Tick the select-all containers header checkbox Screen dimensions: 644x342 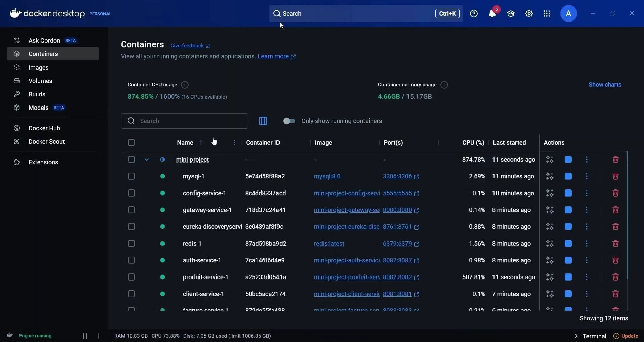coord(131,143)
